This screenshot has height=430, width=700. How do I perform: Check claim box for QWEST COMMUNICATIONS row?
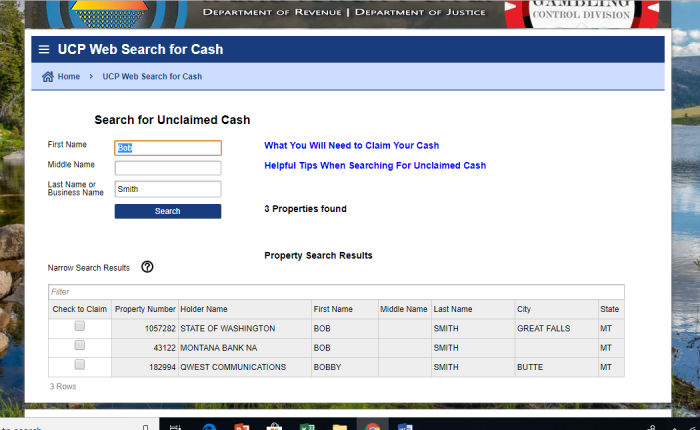click(79, 365)
